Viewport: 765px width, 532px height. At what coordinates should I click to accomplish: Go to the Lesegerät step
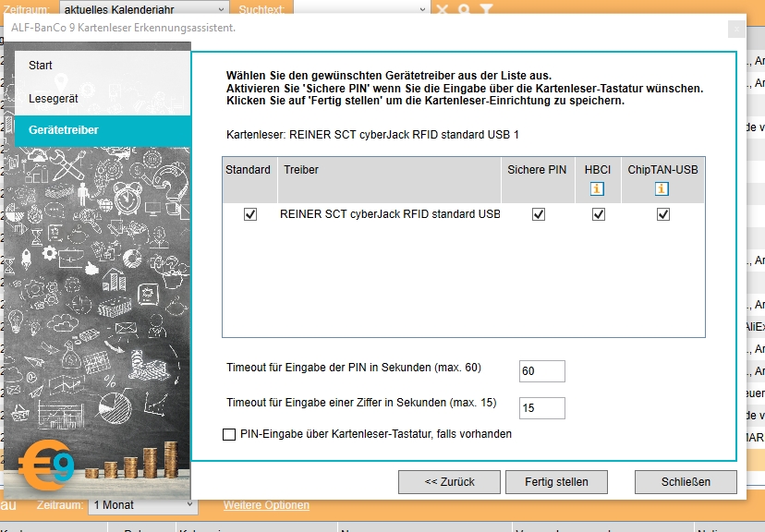pyautogui.click(x=103, y=99)
